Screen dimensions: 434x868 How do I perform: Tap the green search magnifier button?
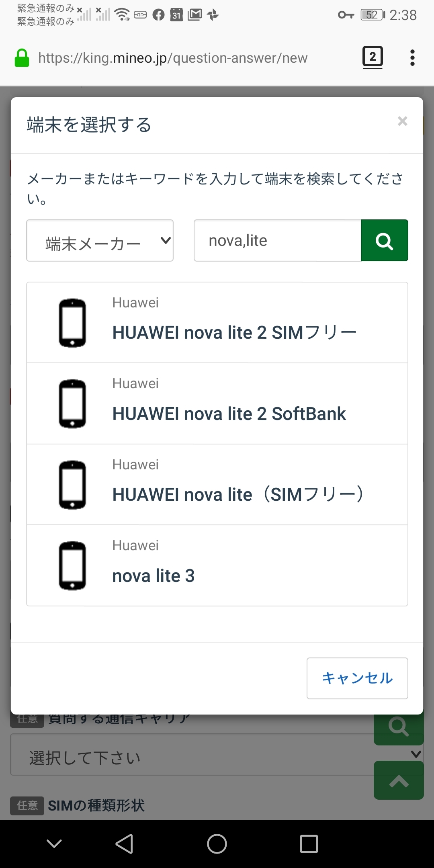pyautogui.click(x=384, y=241)
